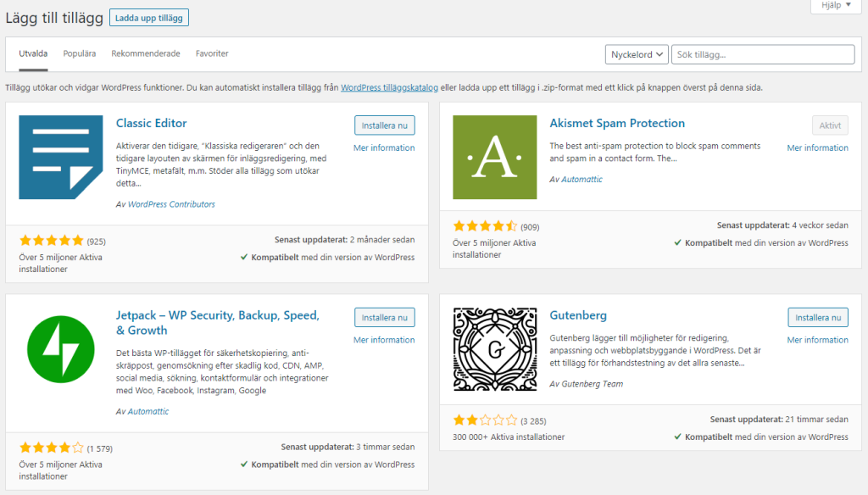
Task: Click the Gutenberg star rating
Action: tap(485, 420)
